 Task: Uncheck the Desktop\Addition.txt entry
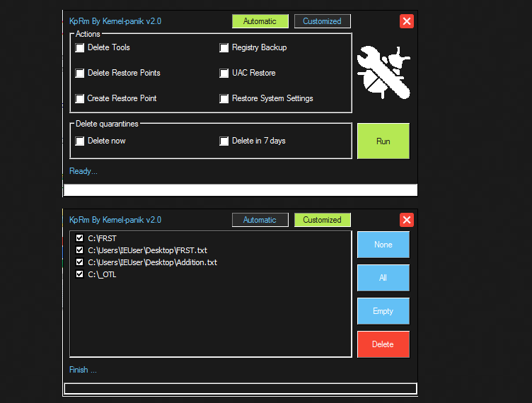[x=79, y=262]
